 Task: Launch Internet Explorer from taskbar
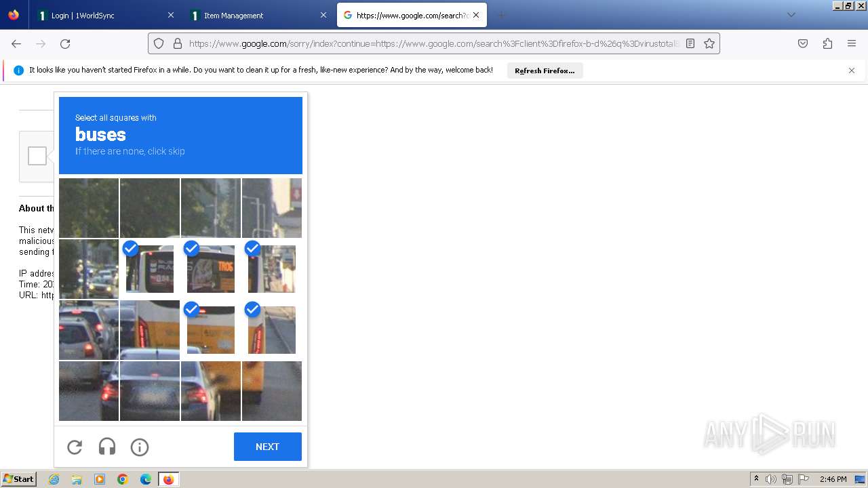pyautogui.click(x=54, y=479)
